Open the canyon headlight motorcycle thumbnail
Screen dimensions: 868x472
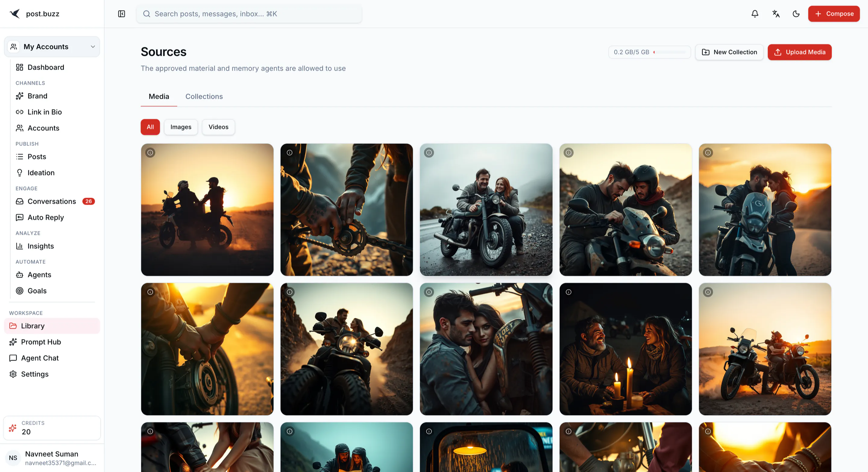346,349
